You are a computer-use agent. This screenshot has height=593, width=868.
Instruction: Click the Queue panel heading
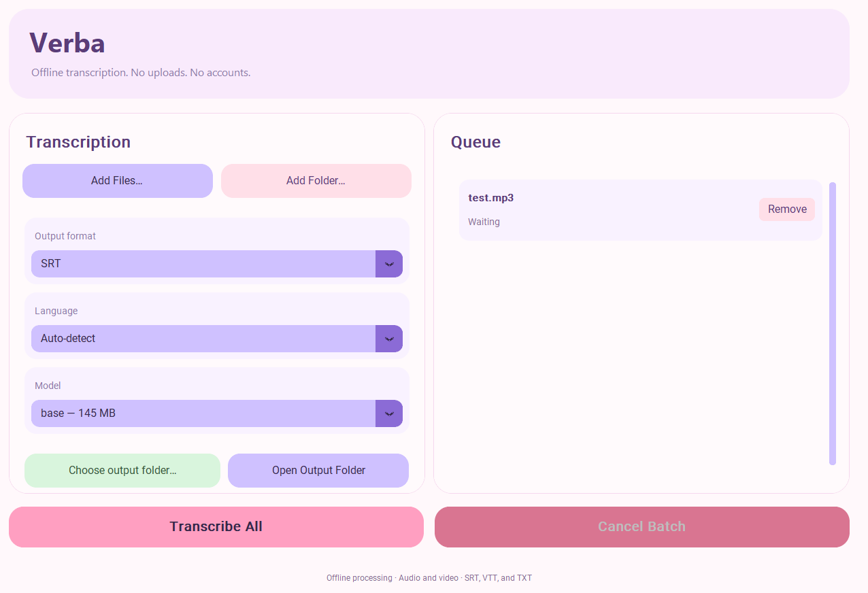[x=475, y=142]
